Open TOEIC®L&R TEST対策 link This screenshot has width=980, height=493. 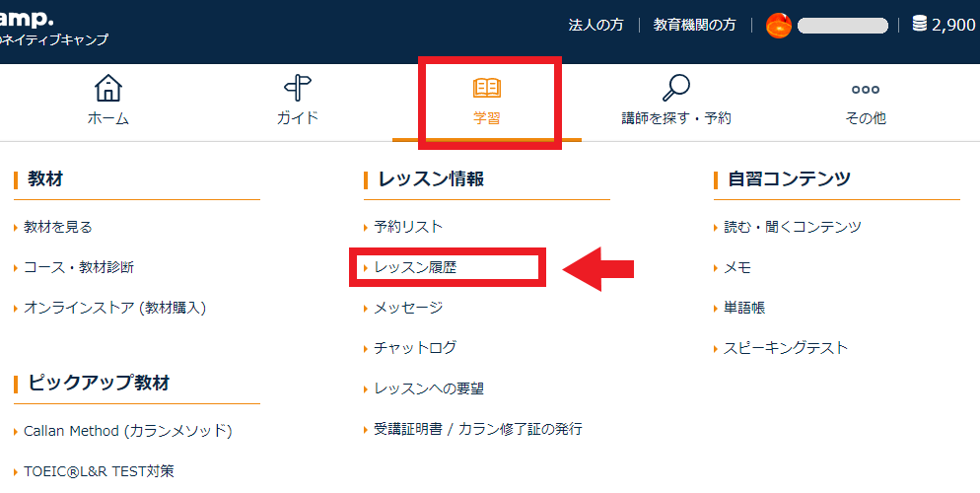pyautogui.click(x=99, y=471)
